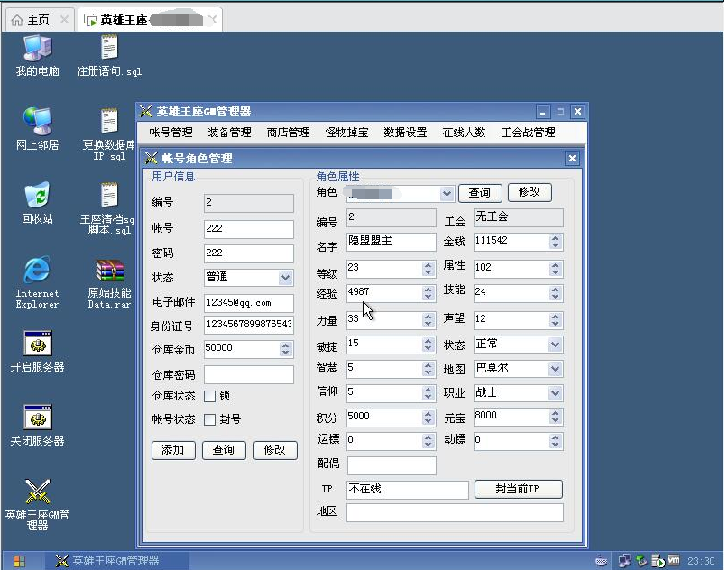Screen dimensions: 728x570
Task: Open the 关闭服务器 desktop icon
Action: pos(37,418)
